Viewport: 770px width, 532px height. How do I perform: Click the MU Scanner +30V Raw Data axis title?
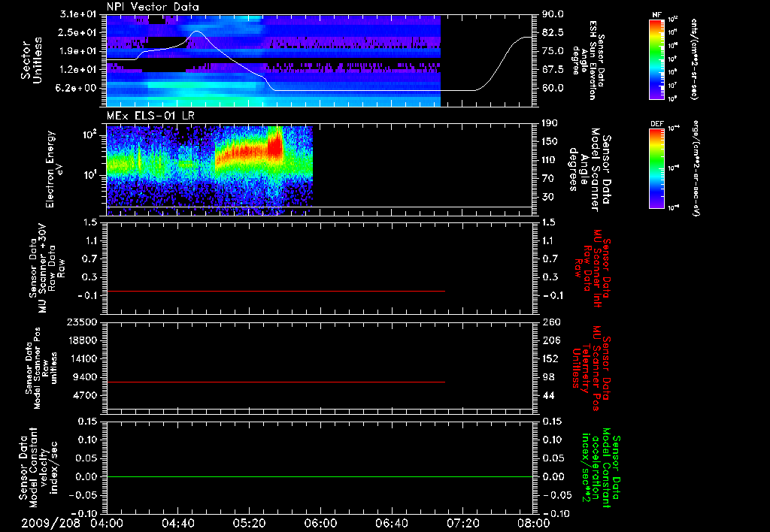[46, 268]
